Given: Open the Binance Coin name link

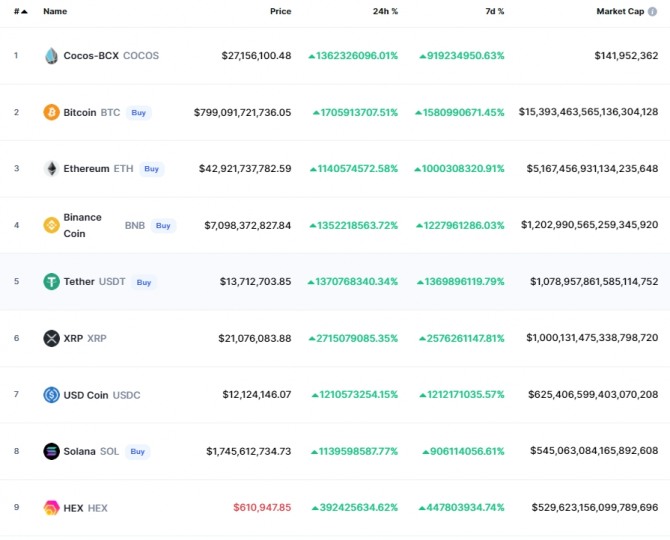Looking at the screenshot, I should 82,225.
